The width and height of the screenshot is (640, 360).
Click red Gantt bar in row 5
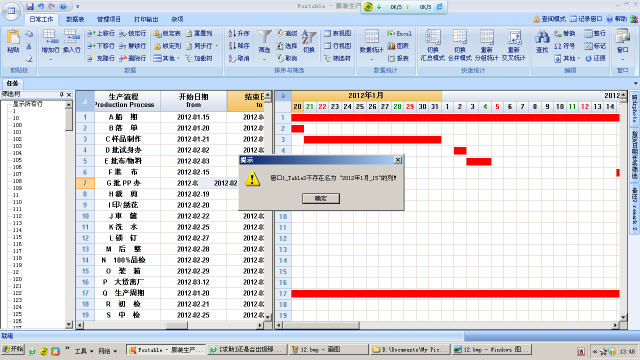(x=479, y=162)
